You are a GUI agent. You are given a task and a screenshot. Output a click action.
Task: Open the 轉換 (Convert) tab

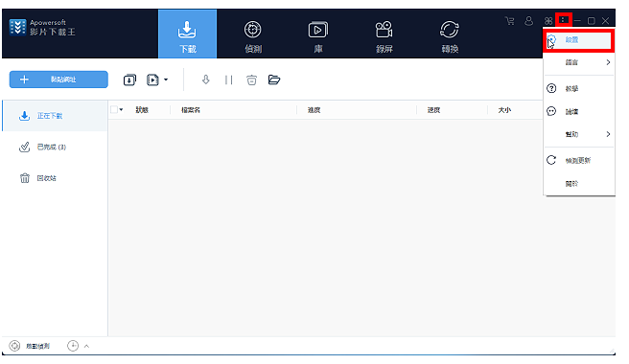[x=450, y=37]
